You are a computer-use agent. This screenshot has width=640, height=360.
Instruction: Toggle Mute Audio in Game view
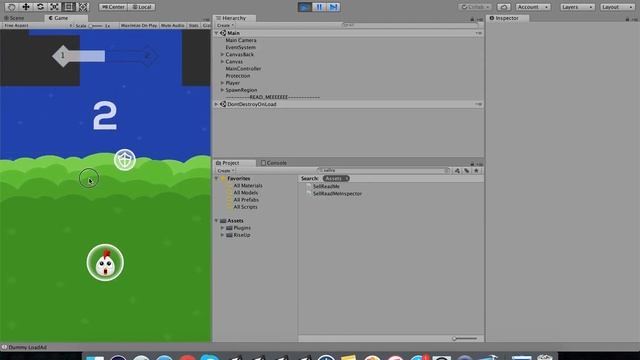tap(173, 25)
